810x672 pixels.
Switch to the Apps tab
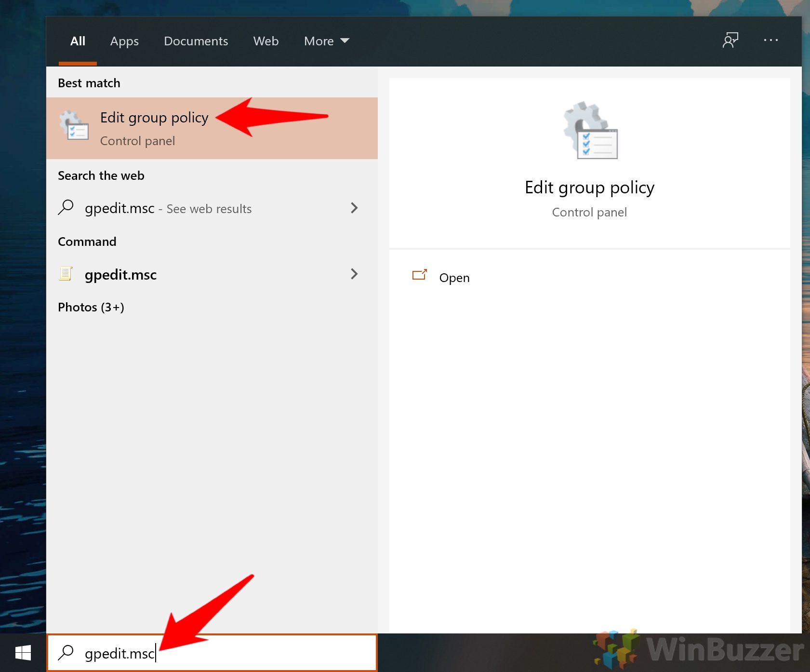[x=124, y=41]
